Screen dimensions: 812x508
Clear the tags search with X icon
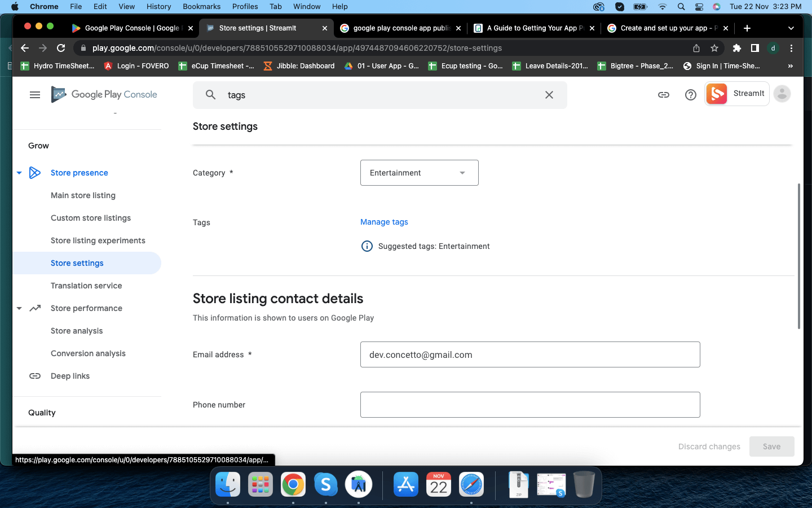(x=549, y=95)
